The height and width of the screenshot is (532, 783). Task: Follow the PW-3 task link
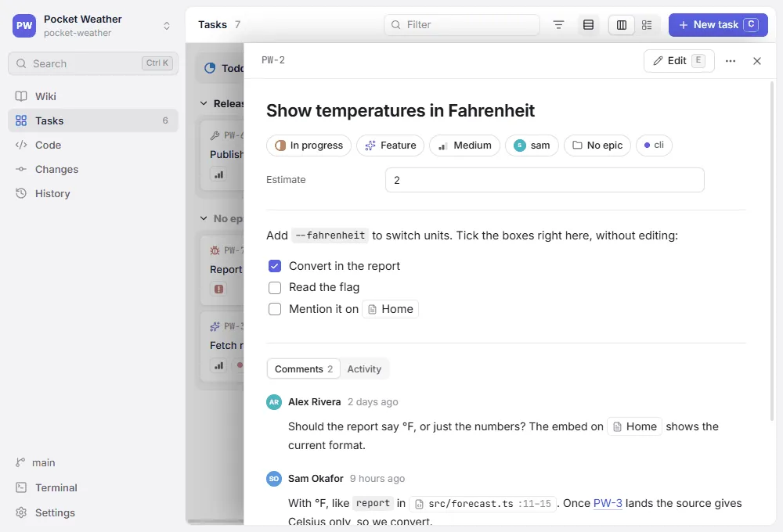[x=608, y=503]
